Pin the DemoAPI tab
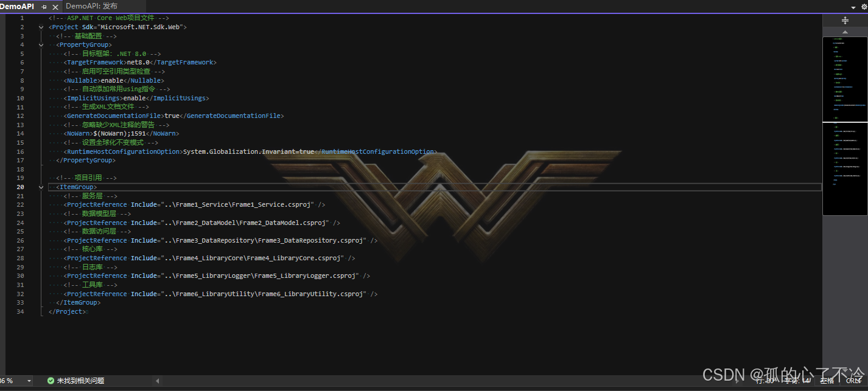Image resolution: width=868 pixels, height=391 pixels. [44, 7]
